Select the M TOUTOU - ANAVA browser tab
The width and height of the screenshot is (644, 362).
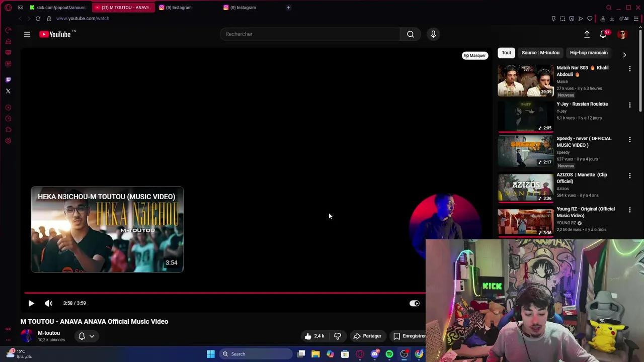[123, 8]
